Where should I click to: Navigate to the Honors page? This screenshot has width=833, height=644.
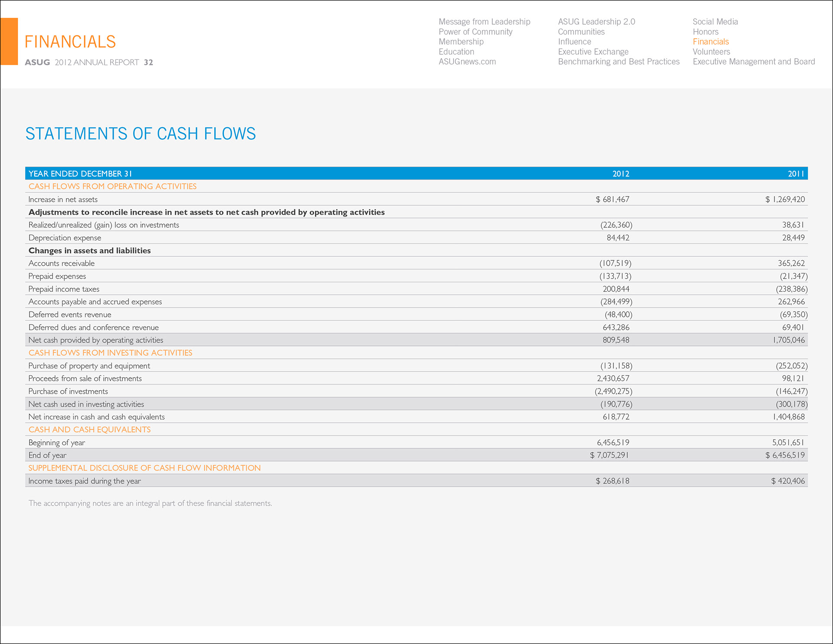(705, 32)
